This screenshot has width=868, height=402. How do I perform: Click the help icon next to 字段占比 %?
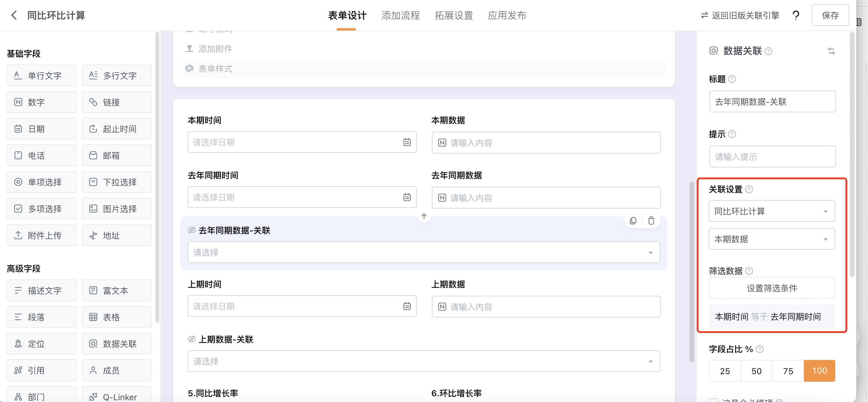pyautogui.click(x=760, y=349)
